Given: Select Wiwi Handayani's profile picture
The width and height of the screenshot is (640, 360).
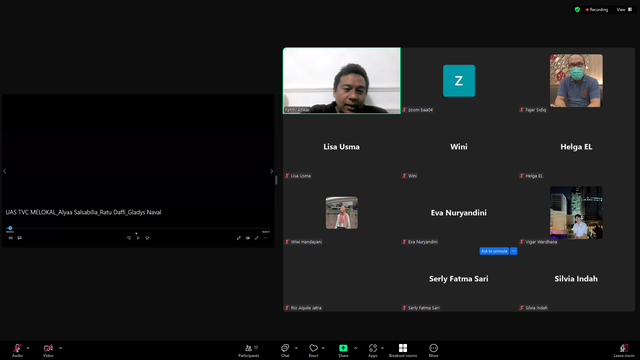Looking at the screenshot, I should coord(342,213).
